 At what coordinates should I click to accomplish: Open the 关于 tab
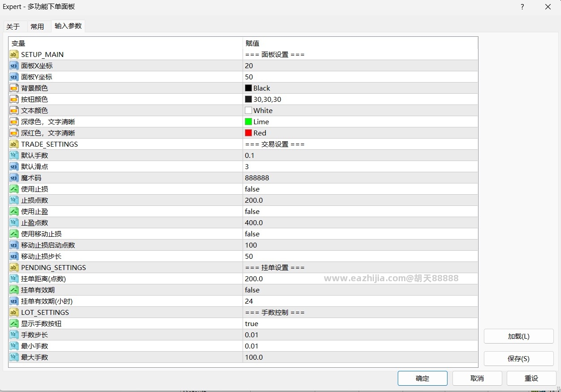(x=13, y=26)
